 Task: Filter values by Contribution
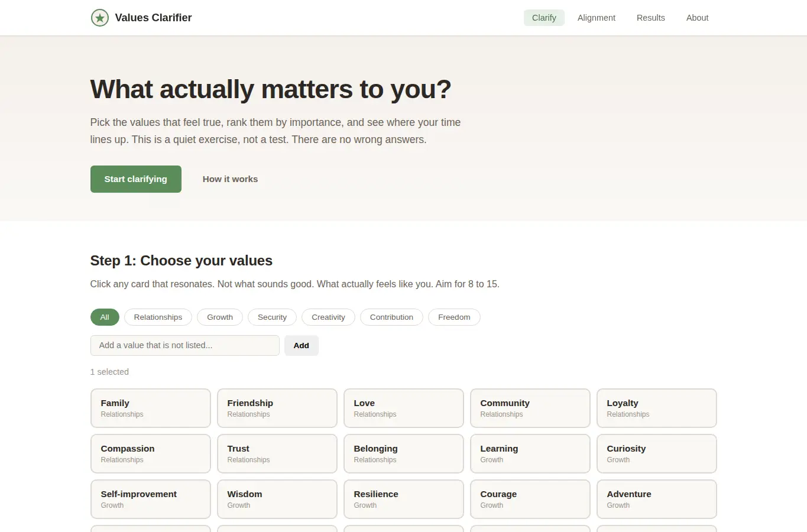coord(391,317)
